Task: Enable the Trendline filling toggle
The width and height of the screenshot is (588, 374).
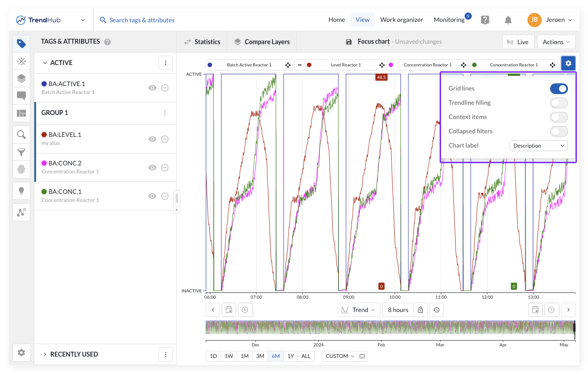Action: pos(559,103)
